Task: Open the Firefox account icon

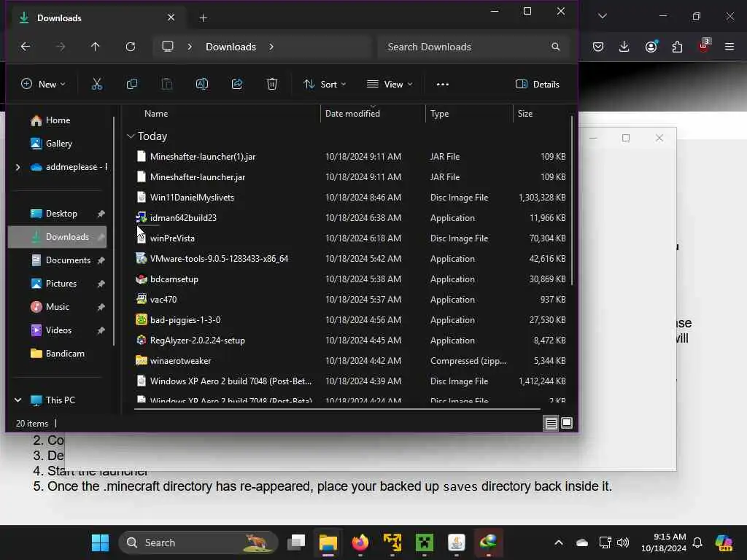Action: (651, 46)
